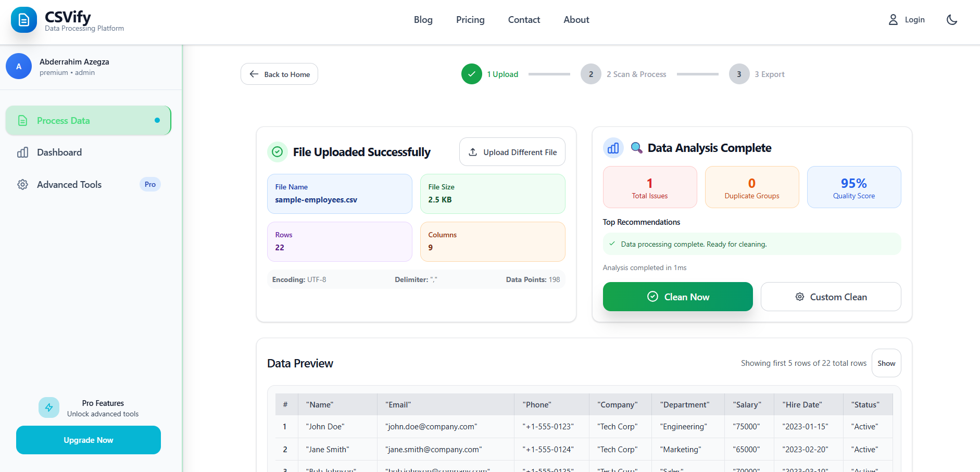Open the Pricing menu item

pyautogui.click(x=470, y=20)
